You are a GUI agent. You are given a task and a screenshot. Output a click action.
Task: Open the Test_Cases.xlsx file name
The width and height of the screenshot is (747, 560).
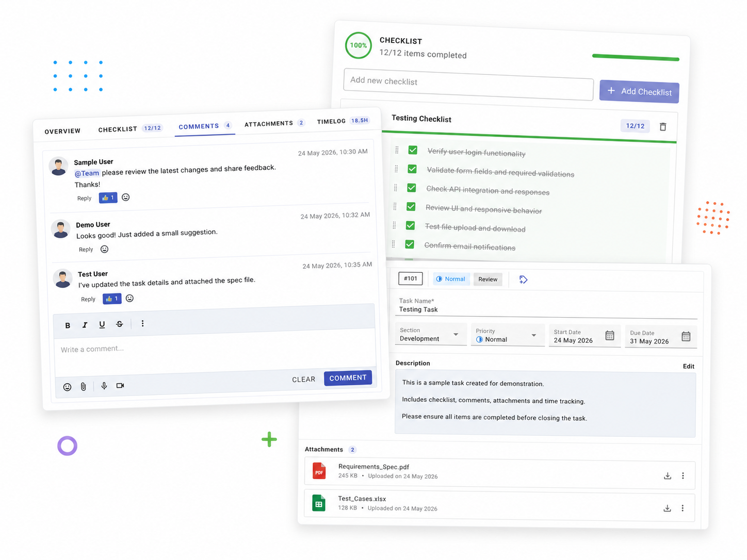(x=362, y=499)
